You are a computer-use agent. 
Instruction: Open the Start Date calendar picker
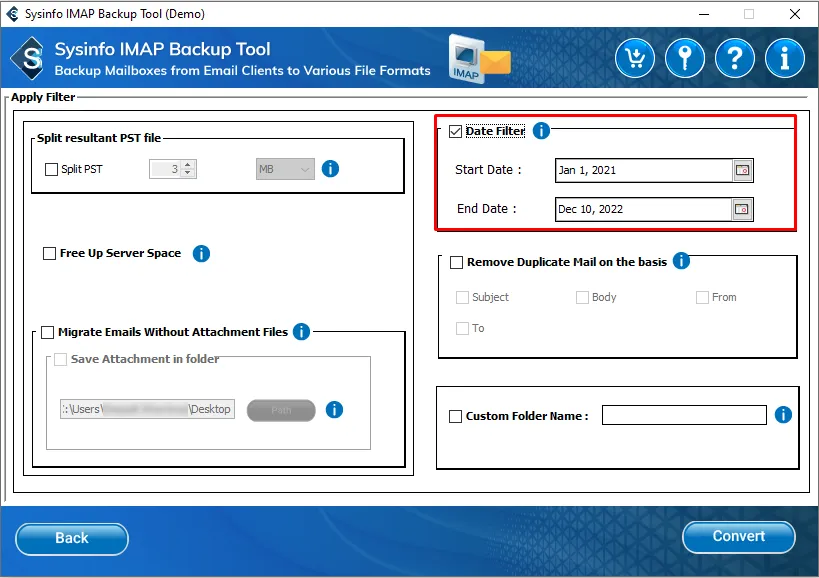[x=742, y=170]
